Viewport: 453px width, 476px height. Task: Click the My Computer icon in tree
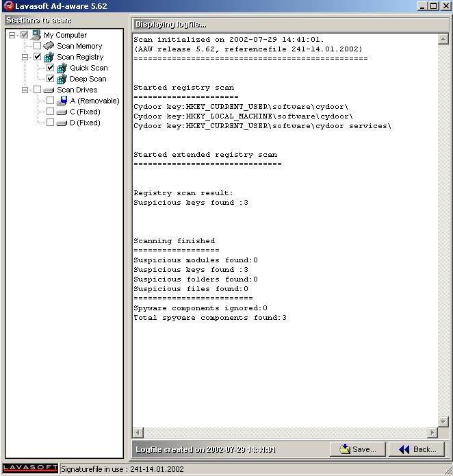[x=36, y=35]
